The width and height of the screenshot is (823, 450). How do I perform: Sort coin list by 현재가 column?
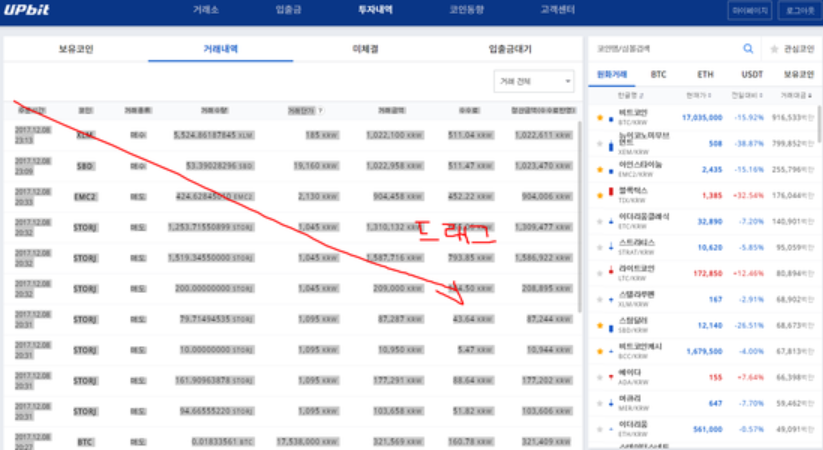699,95
